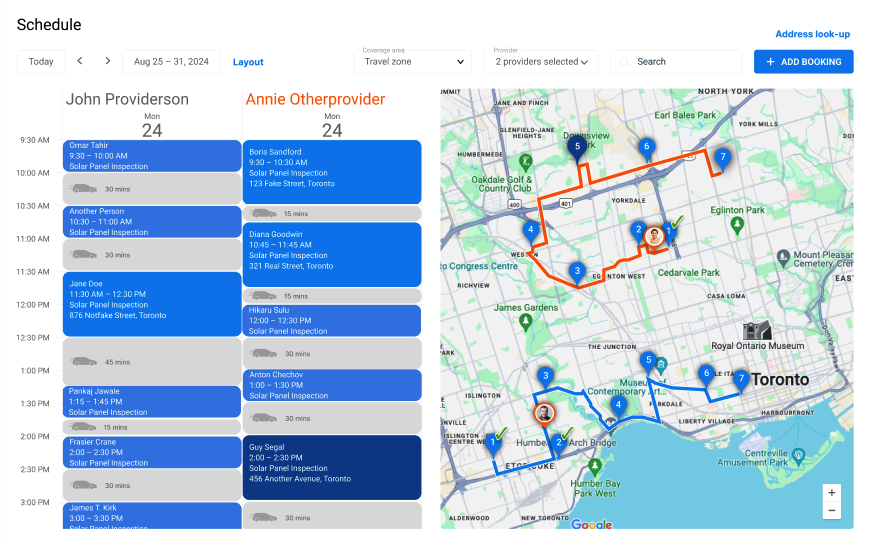Select blue route map pin 3
The height and width of the screenshot is (541, 877).
click(x=545, y=378)
